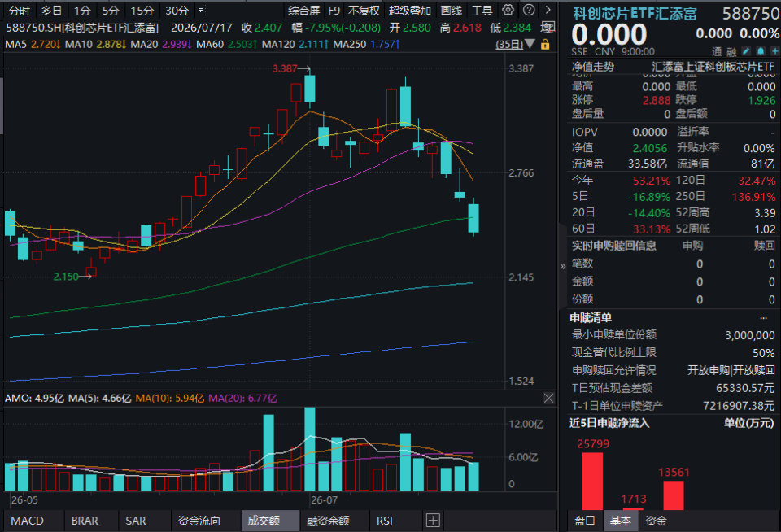Viewport: 781px width, 532px height.
Task: Add indicator tab with plus box
Action: tap(433, 521)
